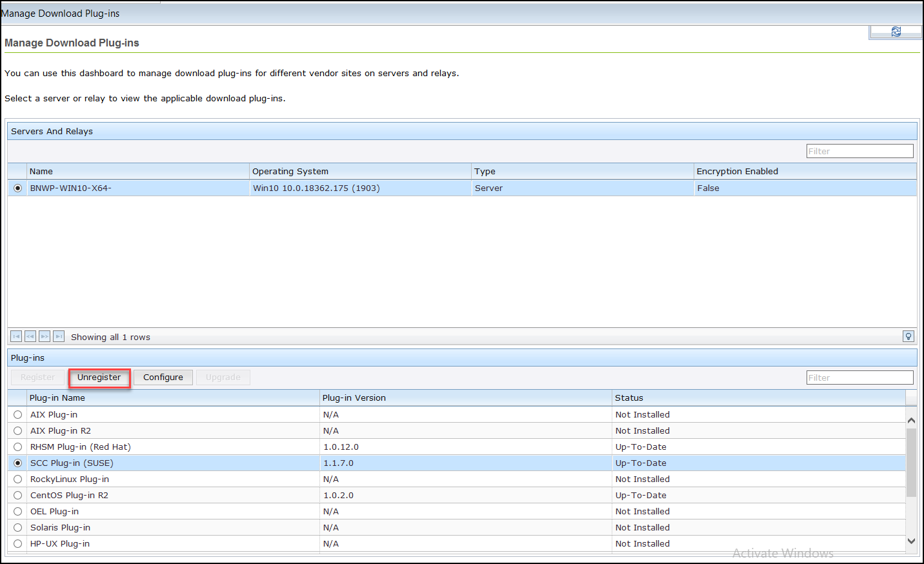This screenshot has width=924, height=564.
Task: Click the next-page arrow in pagination controls
Action: tap(45, 336)
